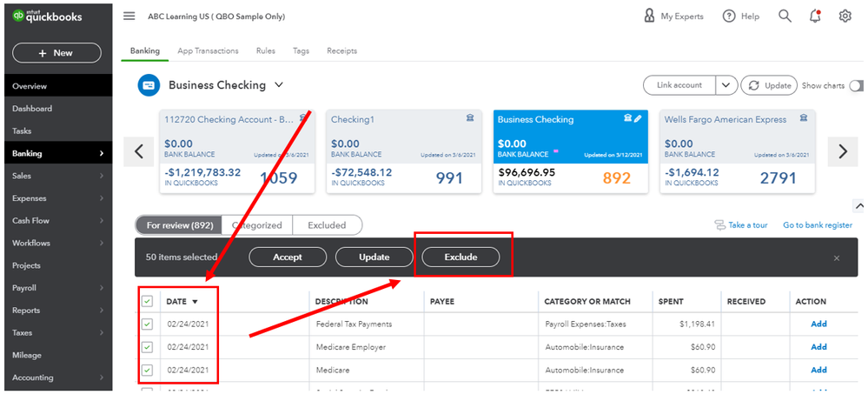The width and height of the screenshot is (868, 401).
Task: Open My Experts
Action: 673,16
